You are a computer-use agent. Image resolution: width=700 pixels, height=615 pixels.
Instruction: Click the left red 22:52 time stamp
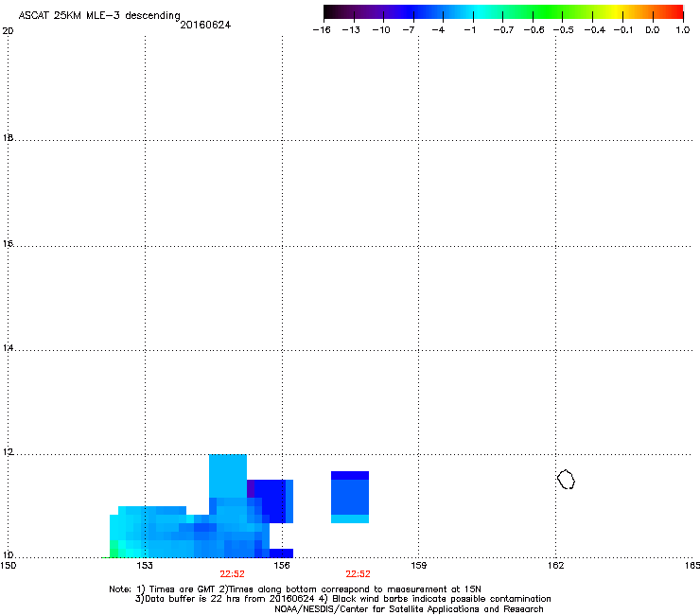coord(232,574)
